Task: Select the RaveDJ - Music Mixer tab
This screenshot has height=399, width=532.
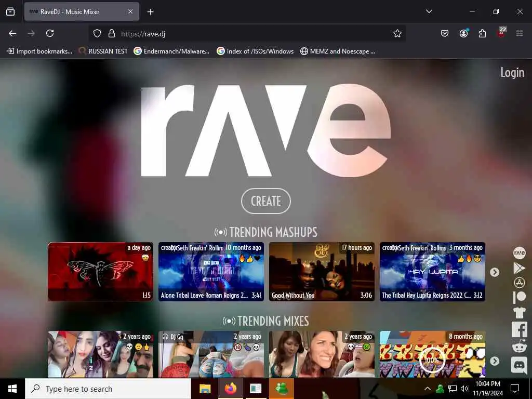Action: coord(82,11)
